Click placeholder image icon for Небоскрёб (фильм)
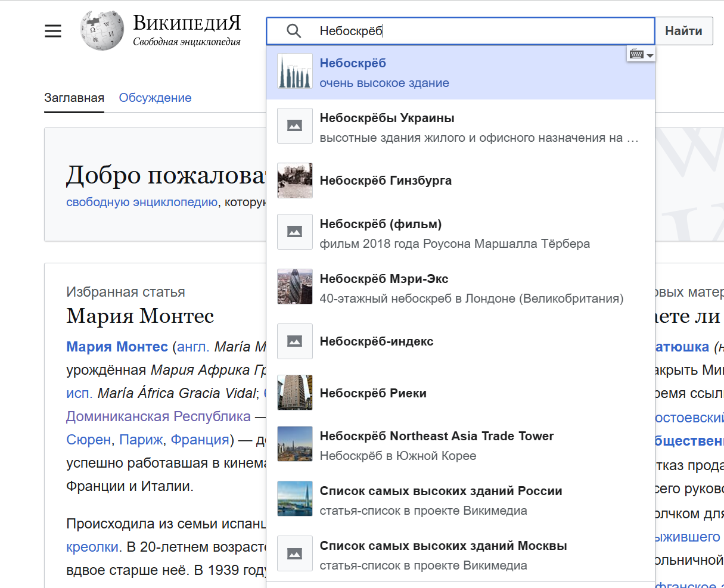This screenshot has height=588, width=724. click(x=295, y=232)
